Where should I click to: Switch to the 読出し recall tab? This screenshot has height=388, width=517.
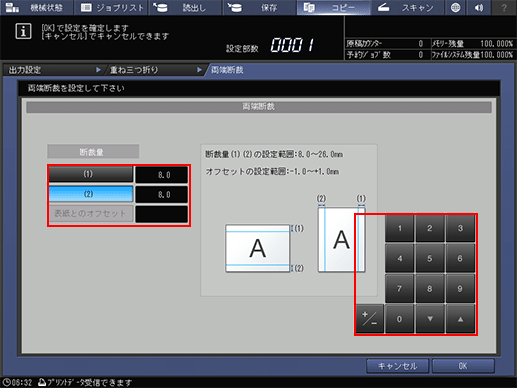click(x=185, y=7)
